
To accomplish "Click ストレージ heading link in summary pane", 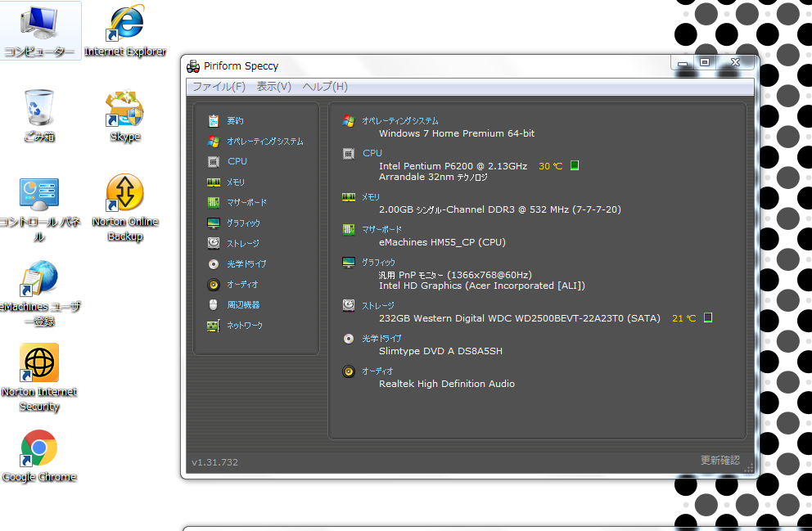I will 378,306.
